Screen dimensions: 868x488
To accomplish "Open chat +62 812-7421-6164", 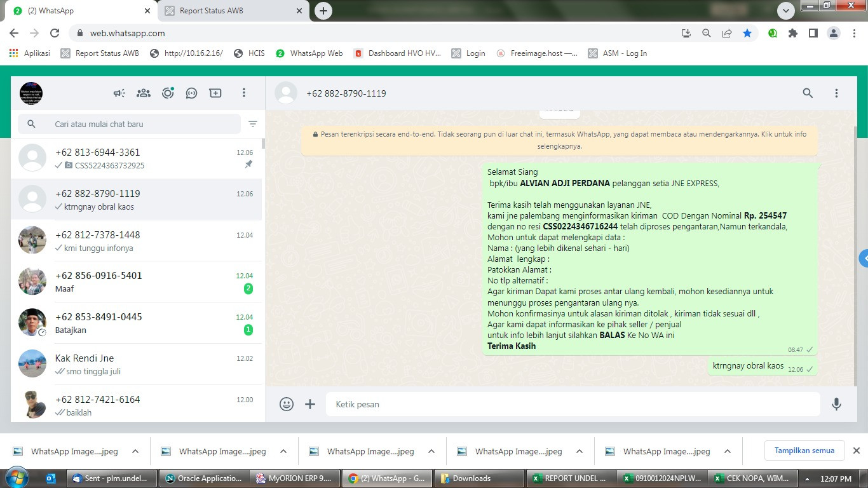I will 136,404.
